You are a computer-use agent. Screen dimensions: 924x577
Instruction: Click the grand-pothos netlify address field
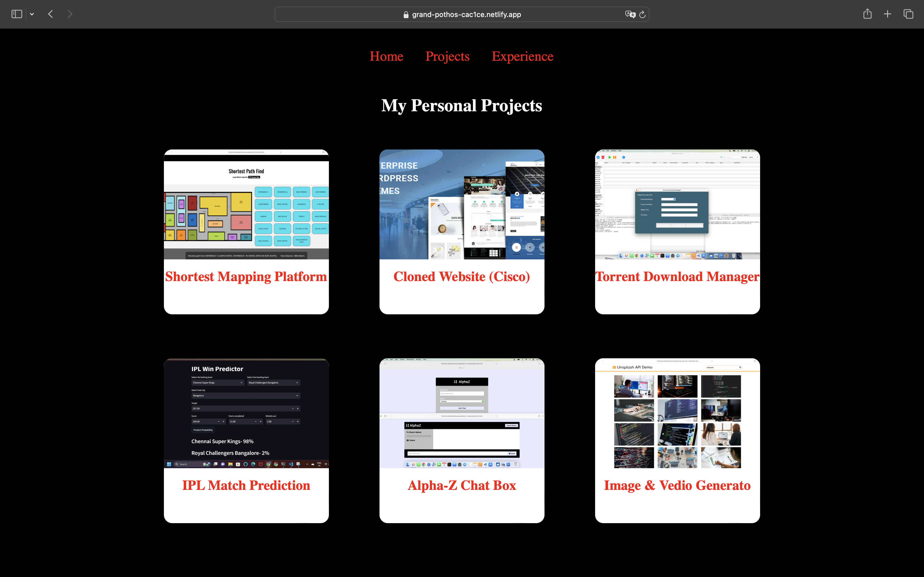pyautogui.click(x=466, y=15)
